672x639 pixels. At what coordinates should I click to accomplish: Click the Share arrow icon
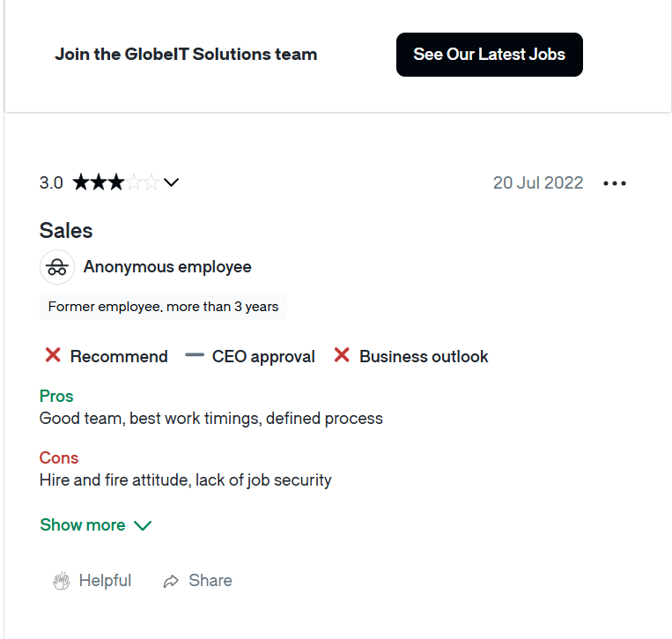[171, 581]
